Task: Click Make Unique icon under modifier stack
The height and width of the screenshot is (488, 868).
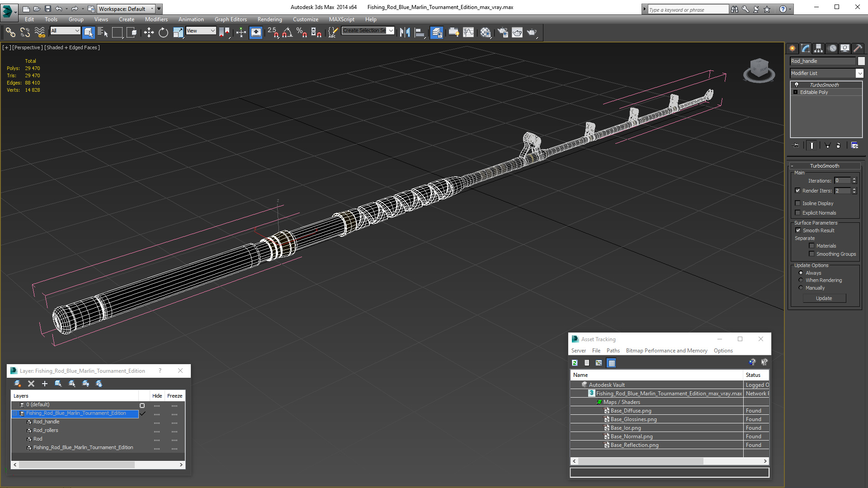Action: [x=827, y=145]
